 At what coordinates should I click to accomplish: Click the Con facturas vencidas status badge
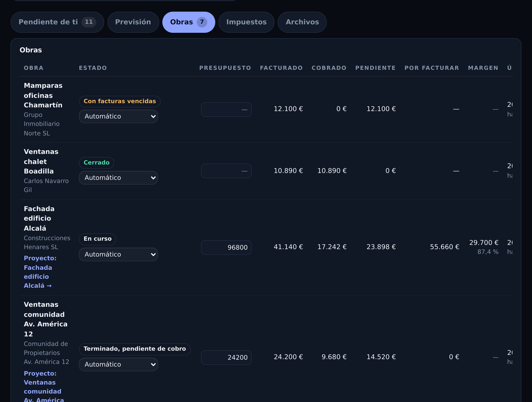point(120,101)
